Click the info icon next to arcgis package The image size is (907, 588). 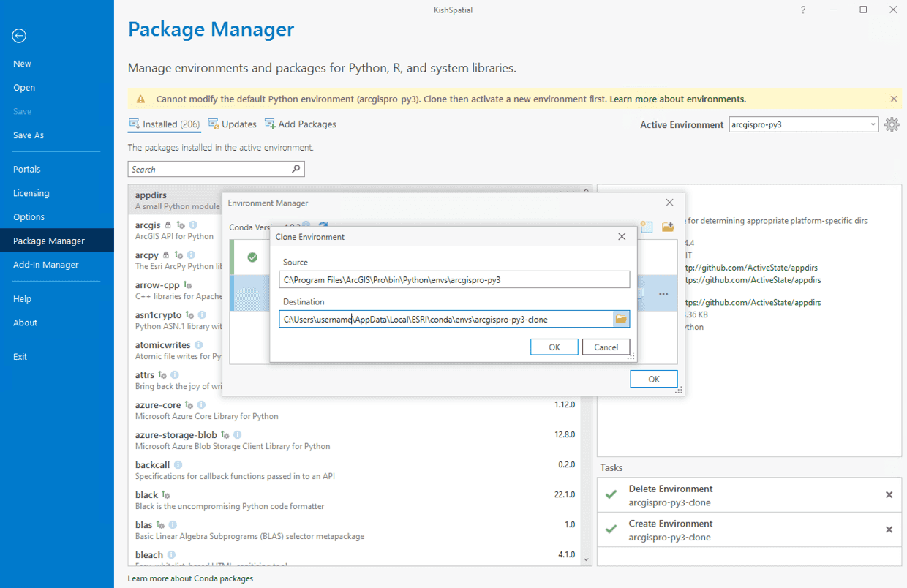point(193,225)
